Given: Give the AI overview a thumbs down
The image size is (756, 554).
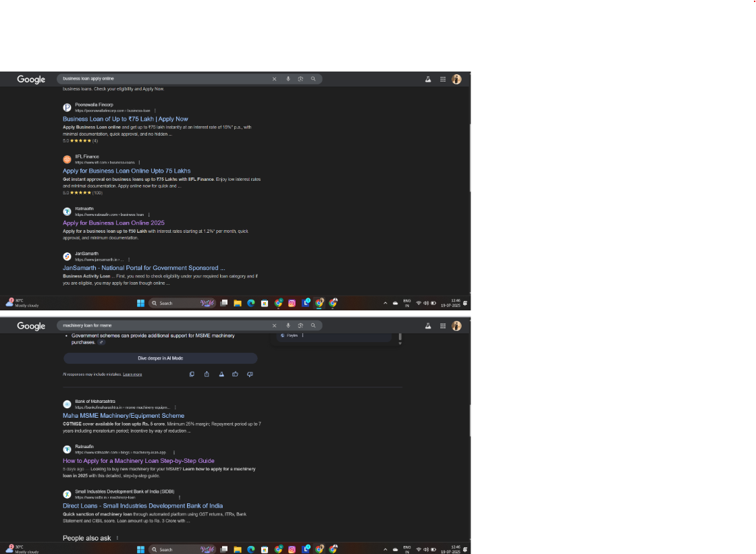Looking at the screenshot, I should [x=250, y=374].
